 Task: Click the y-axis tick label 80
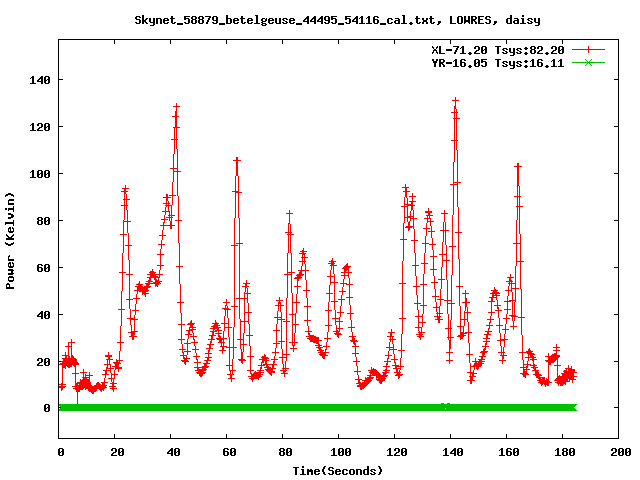[x=43, y=221]
